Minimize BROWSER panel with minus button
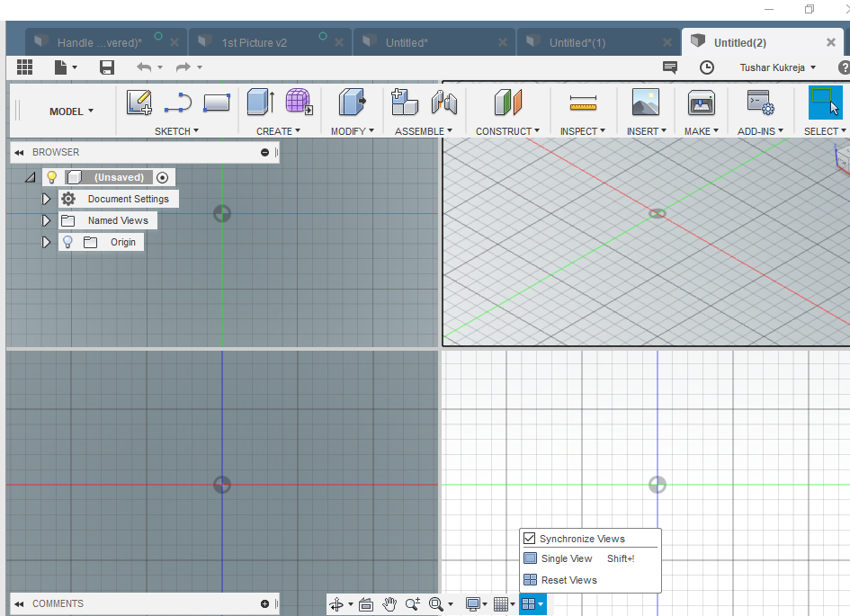850x616 pixels. (x=264, y=152)
